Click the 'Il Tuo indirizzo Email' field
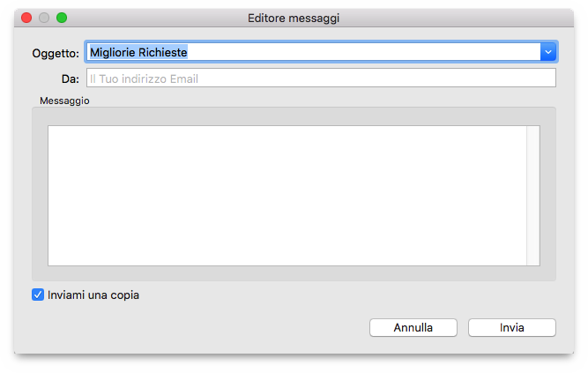Screen dimensions: 588x373 pos(321,78)
